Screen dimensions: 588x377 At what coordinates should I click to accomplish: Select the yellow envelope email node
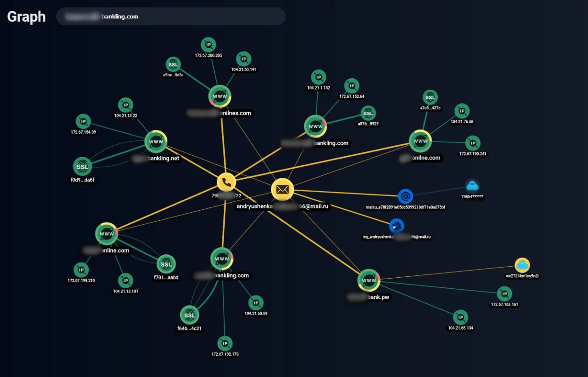[282, 189]
